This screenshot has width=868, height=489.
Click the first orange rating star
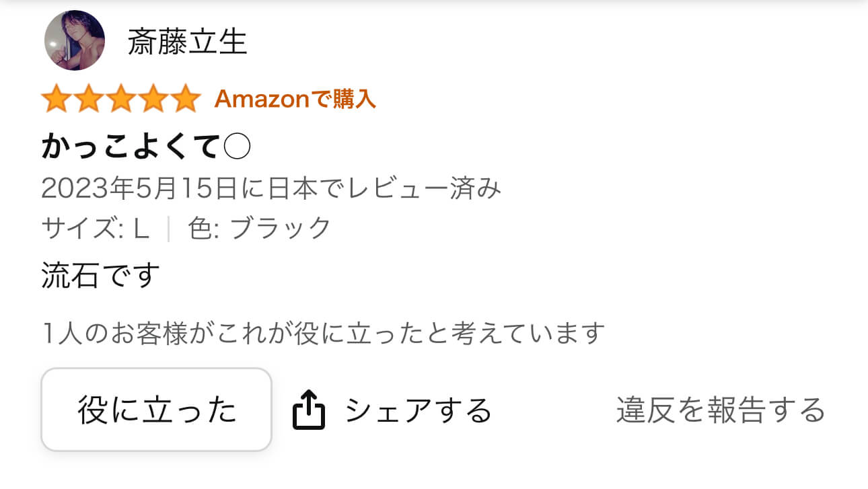coord(57,100)
